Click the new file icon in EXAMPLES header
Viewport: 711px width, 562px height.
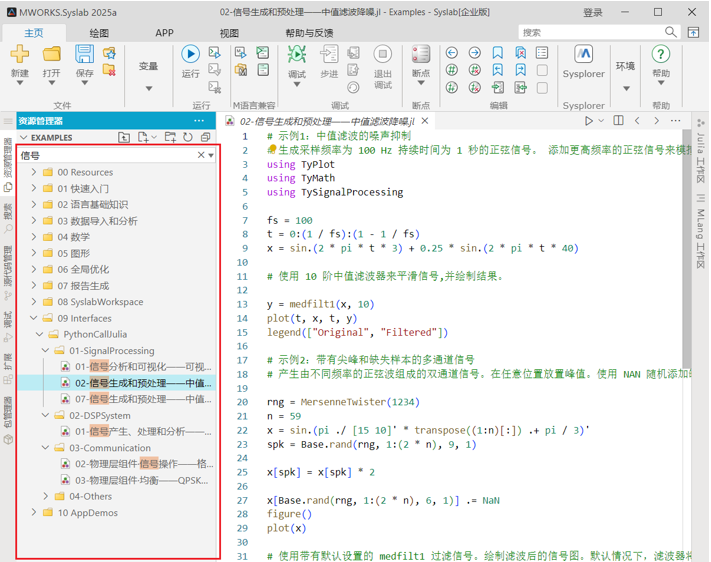(143, 137)
